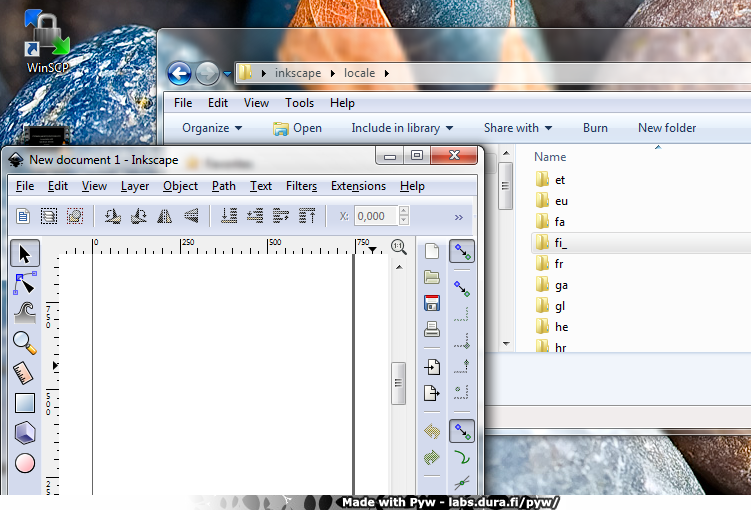Toggle the global snapping button
This screenshot has height=510, width=751.
(462, 252)
